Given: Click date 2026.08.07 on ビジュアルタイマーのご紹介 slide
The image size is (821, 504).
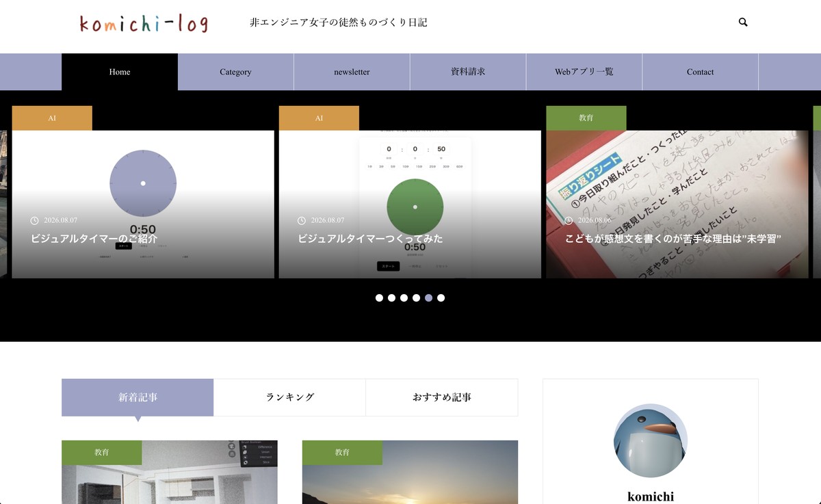Looking at the screenshot, I should click(60, 220).
